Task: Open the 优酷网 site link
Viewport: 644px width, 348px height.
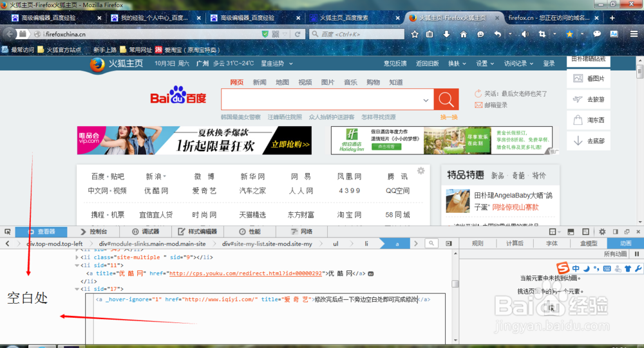Action: coord(156,191)
